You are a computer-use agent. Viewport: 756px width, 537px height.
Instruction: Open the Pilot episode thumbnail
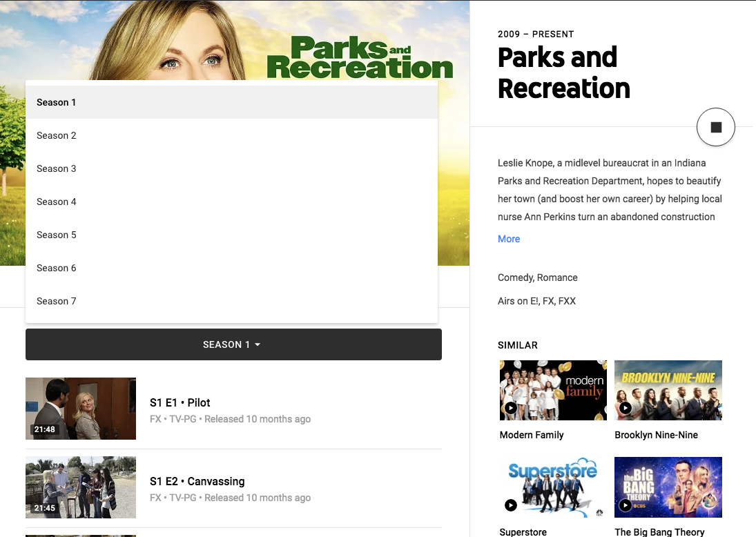(x=81, y=409)
